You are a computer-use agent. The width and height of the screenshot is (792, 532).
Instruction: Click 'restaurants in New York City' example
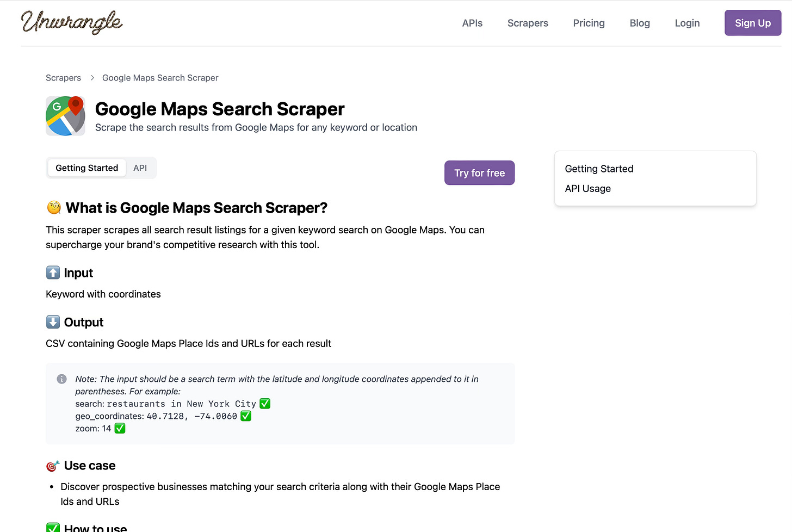point(182,404)
